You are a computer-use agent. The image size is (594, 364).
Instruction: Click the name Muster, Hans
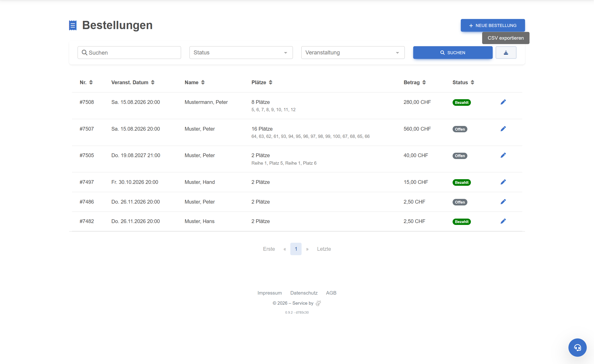tap(199, 222)
